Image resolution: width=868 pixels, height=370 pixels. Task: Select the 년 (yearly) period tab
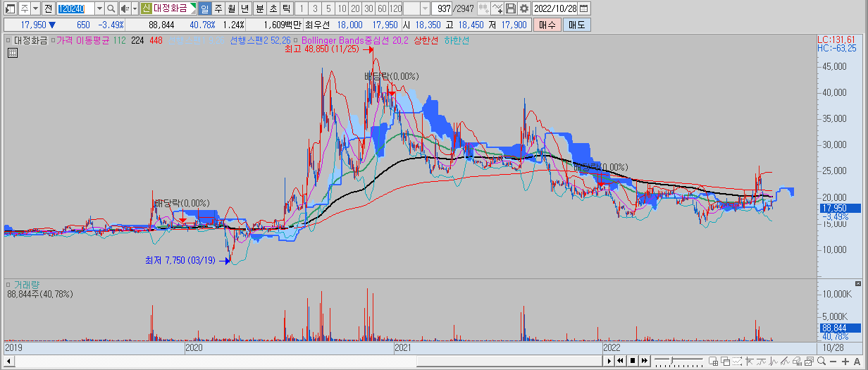[x=244, y=8]
